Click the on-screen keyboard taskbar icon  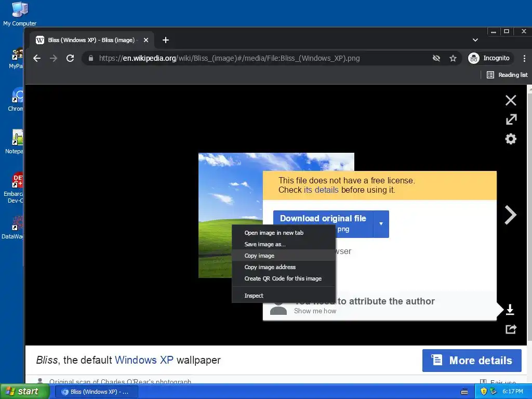coord(464,392)
